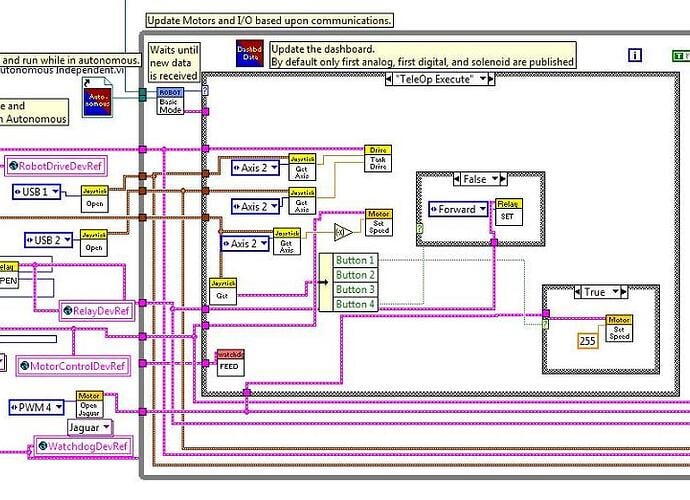Select the Motor Open Jaguar node
Viewport: 690px width, 500px height.
click(89, 404)
